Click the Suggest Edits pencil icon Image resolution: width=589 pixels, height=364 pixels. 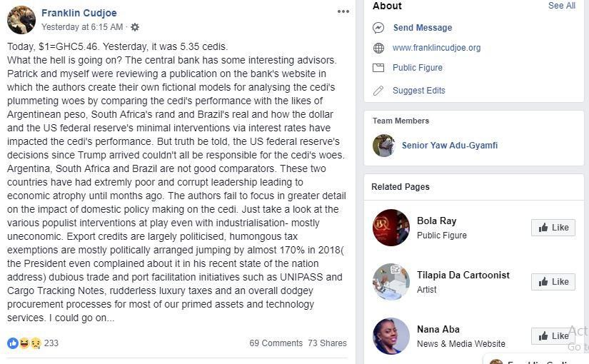378,91
